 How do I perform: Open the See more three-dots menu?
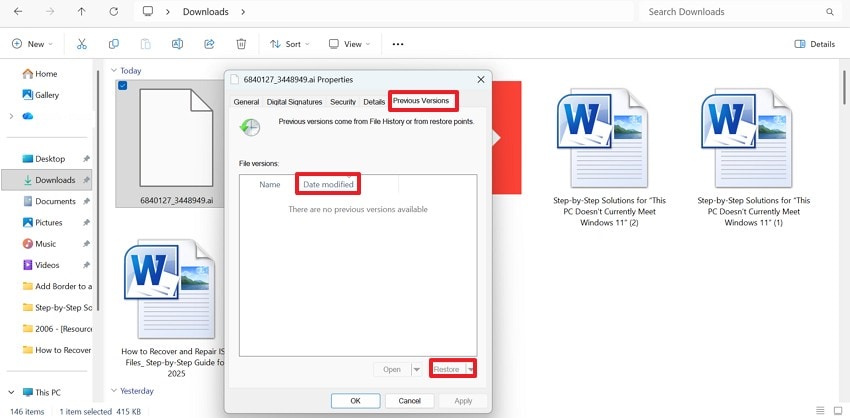click(398, 44)
